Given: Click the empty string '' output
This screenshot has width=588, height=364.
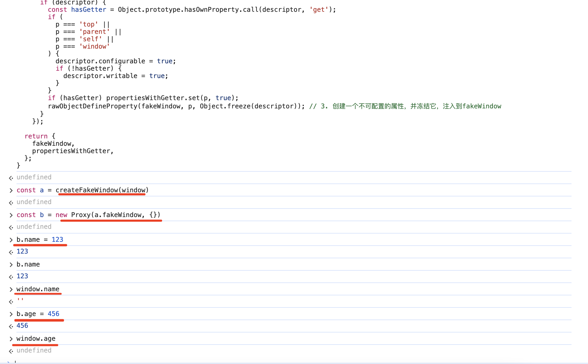Looking at the screenshot, I should 20,300.
